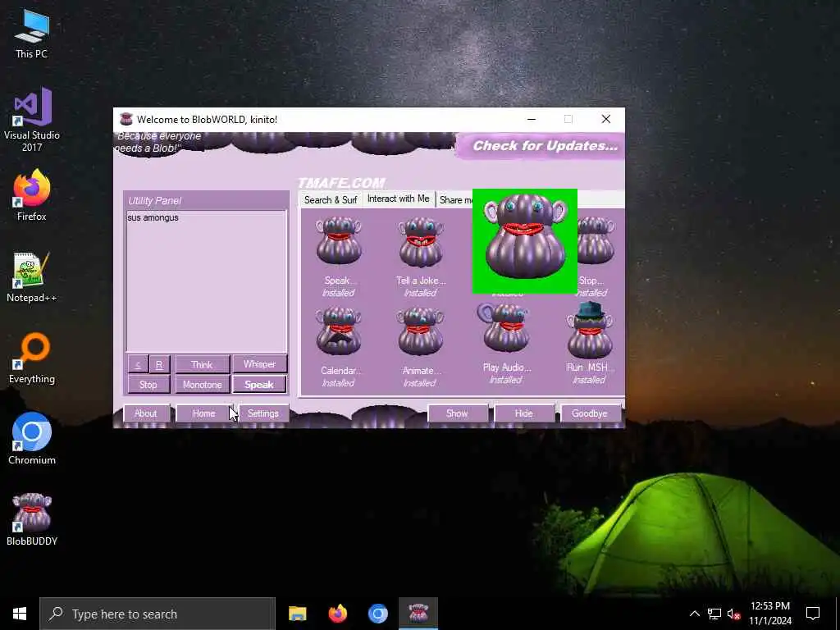840x630 pixels.
Task: Open the Run MSH blob with hat
Action: pos(590,330)
